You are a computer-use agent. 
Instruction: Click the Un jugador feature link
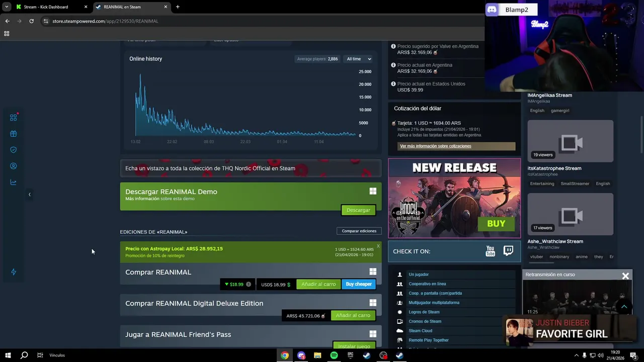coord(419,275)
